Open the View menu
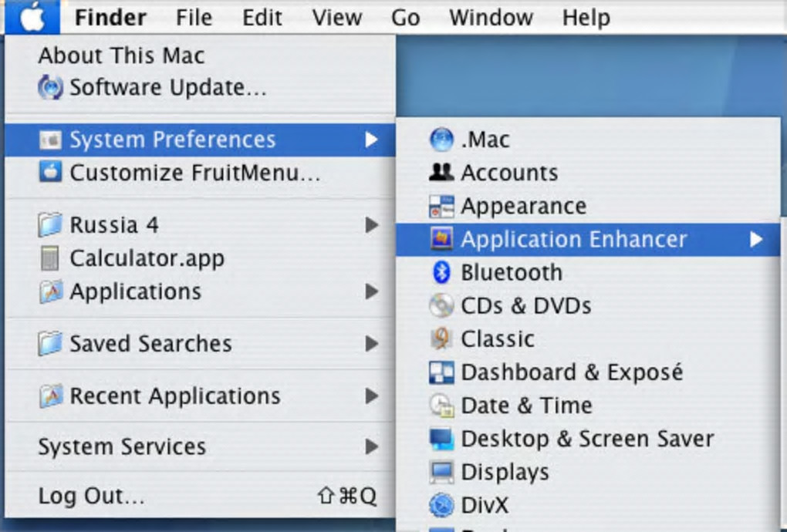The image size is (787, 532). coord(336,18)
